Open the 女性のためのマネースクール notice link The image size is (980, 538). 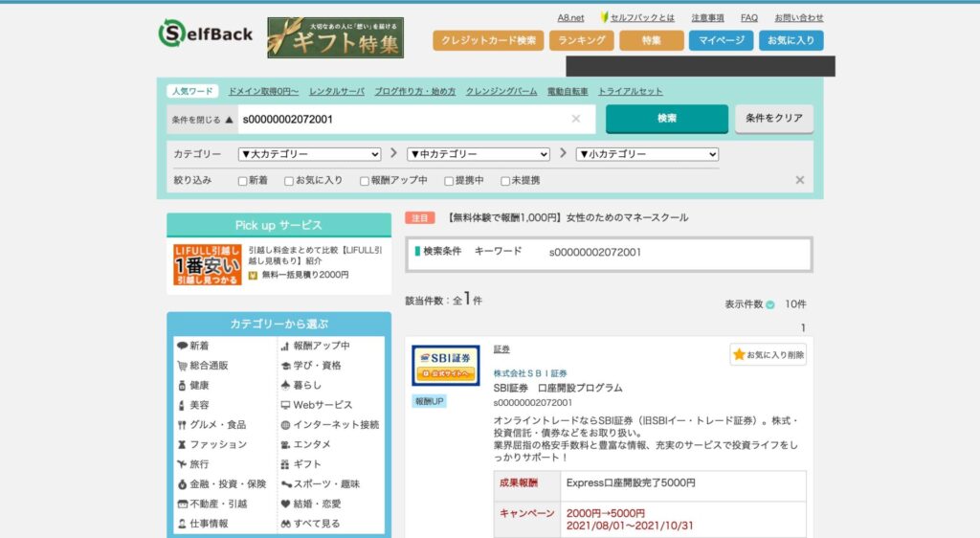(568, 217)
